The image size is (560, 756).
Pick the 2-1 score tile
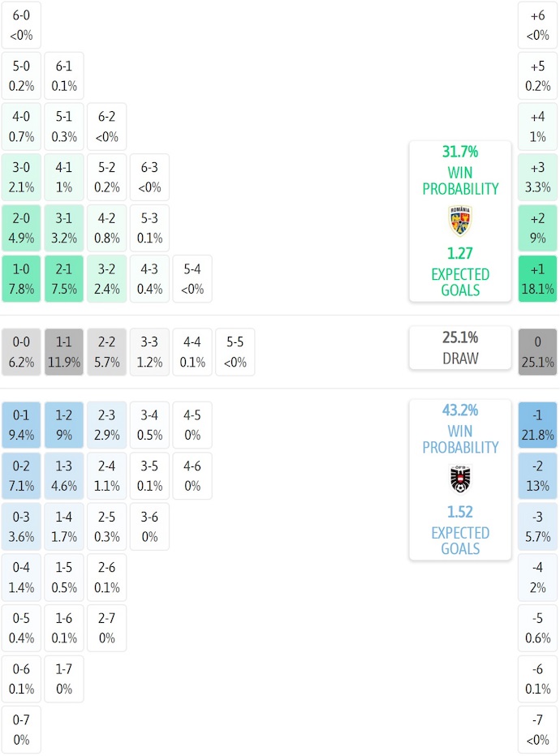(64, 279)
